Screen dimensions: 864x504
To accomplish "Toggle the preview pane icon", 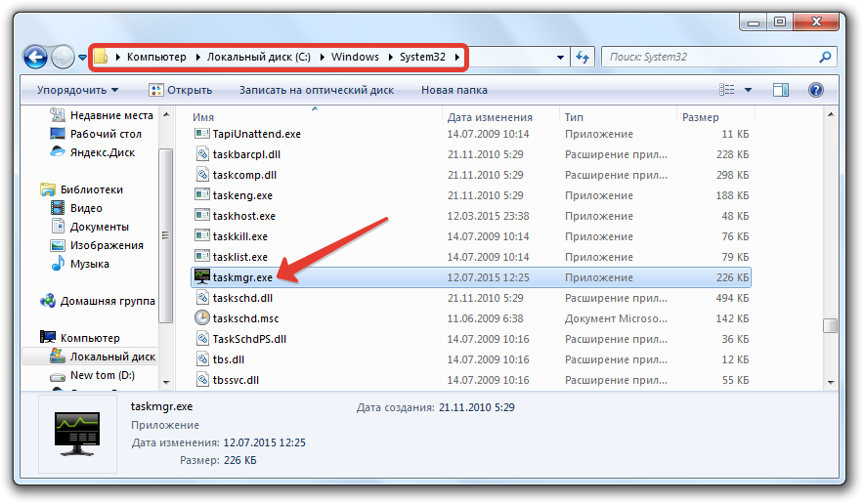I will click(780, 90).
